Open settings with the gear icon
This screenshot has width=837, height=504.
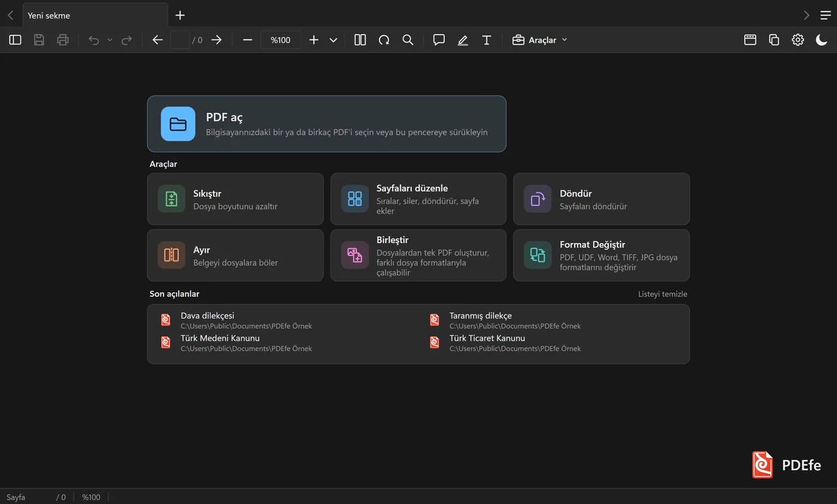(798, 40)
